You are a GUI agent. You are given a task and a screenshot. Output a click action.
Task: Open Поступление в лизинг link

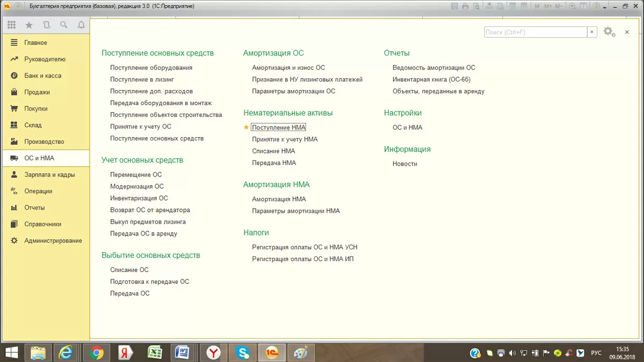click(x=142, y=79)
